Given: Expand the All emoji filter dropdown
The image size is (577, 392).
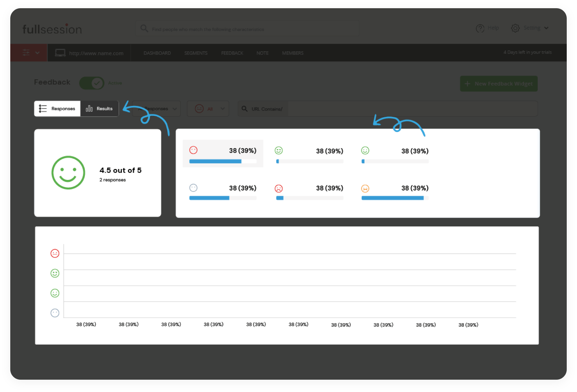Looking at the screenshot, I should [208, 109].
